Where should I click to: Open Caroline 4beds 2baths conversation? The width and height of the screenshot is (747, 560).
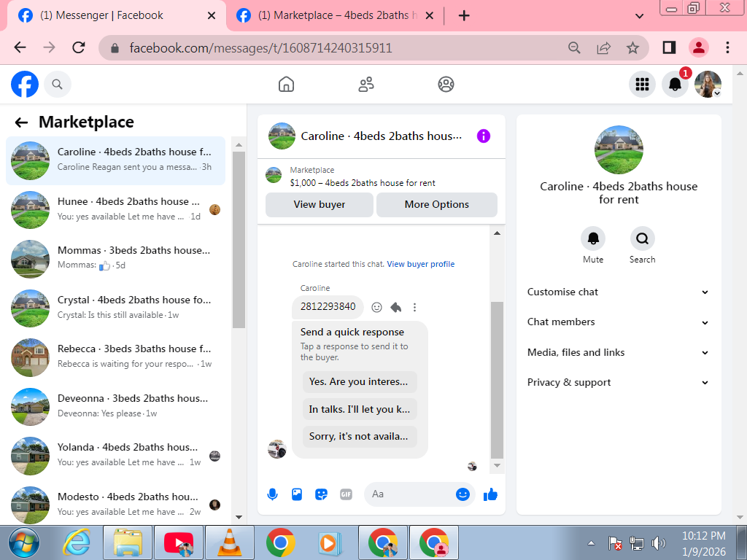click(116, 160)
